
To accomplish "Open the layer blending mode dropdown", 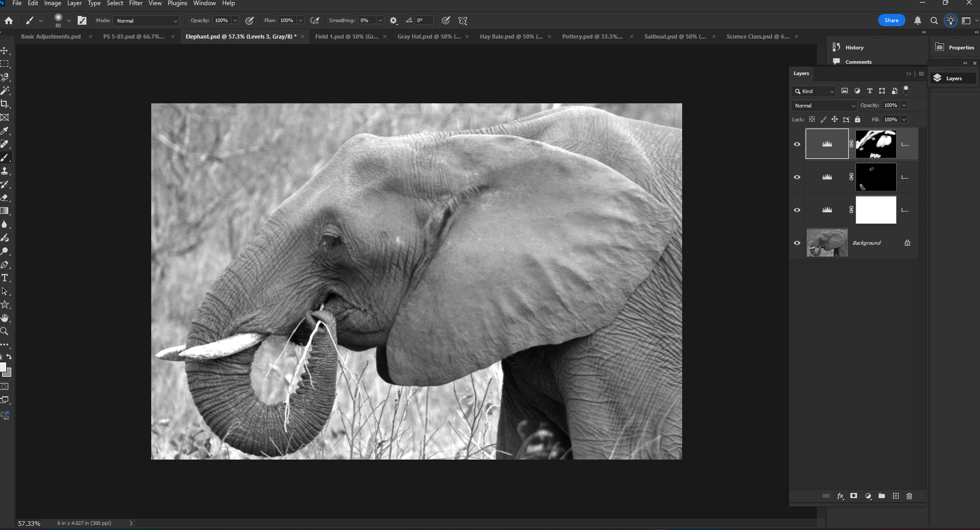I will (823, 105).
